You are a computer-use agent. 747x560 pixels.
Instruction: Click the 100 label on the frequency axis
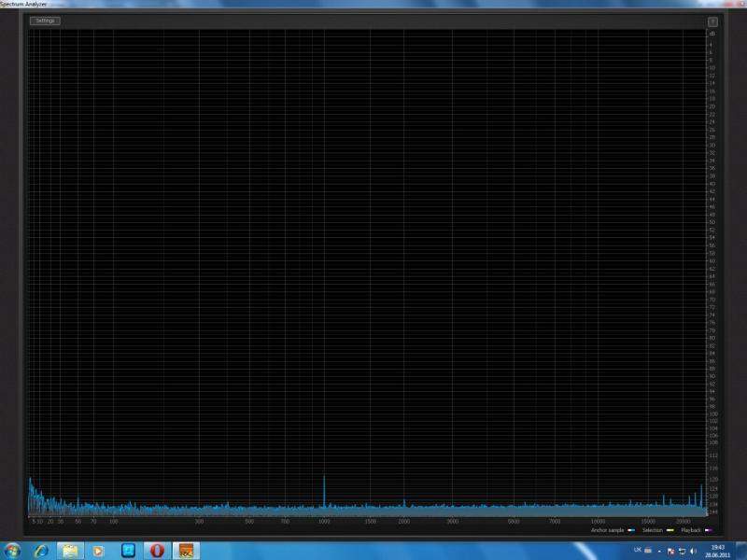113,522
